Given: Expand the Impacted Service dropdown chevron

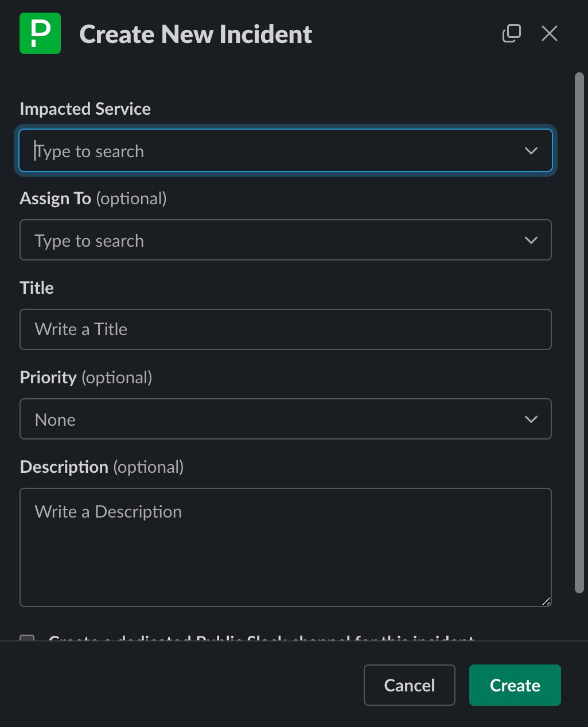Looking at the screenshot, I should pyautogui.click(x=531, y=151).
